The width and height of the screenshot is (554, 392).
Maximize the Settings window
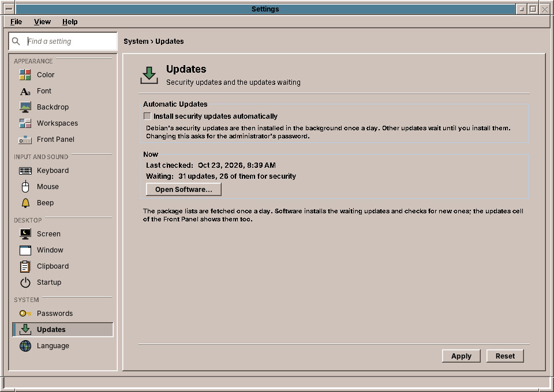pos(533,9)
